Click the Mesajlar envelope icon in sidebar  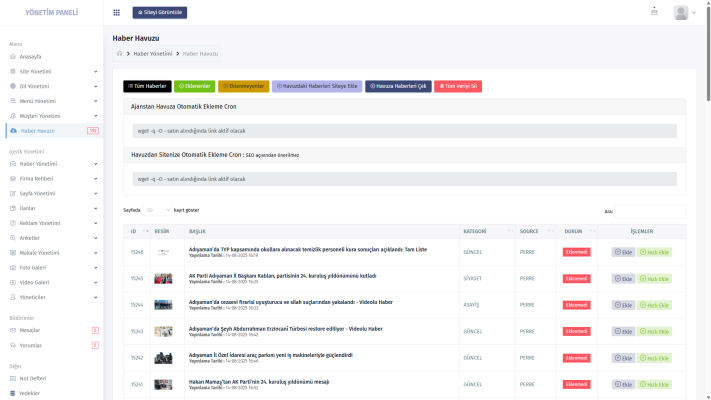(13, 329)
